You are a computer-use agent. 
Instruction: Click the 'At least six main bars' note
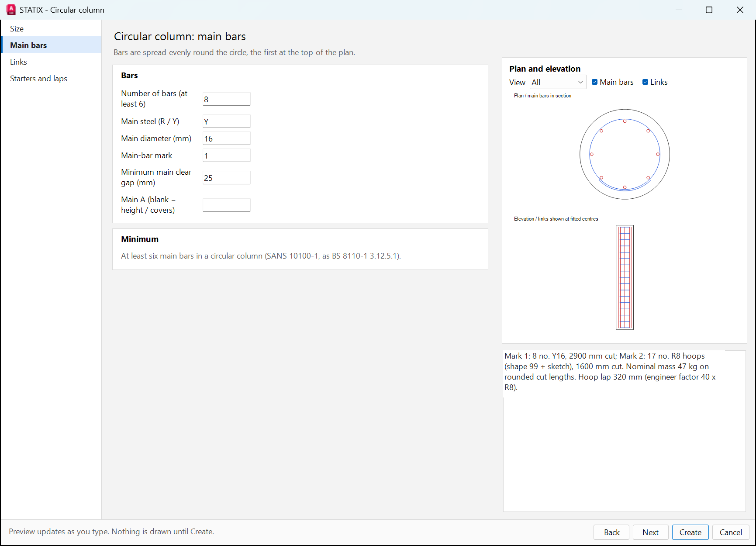coord(261,256)
